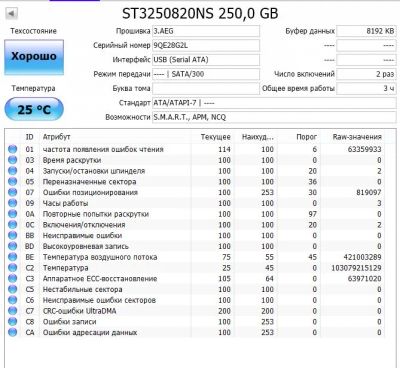Click the Прошивка field showing 3.AEG
This screenshot has height=368, width=400.
[x=206, y=31]
